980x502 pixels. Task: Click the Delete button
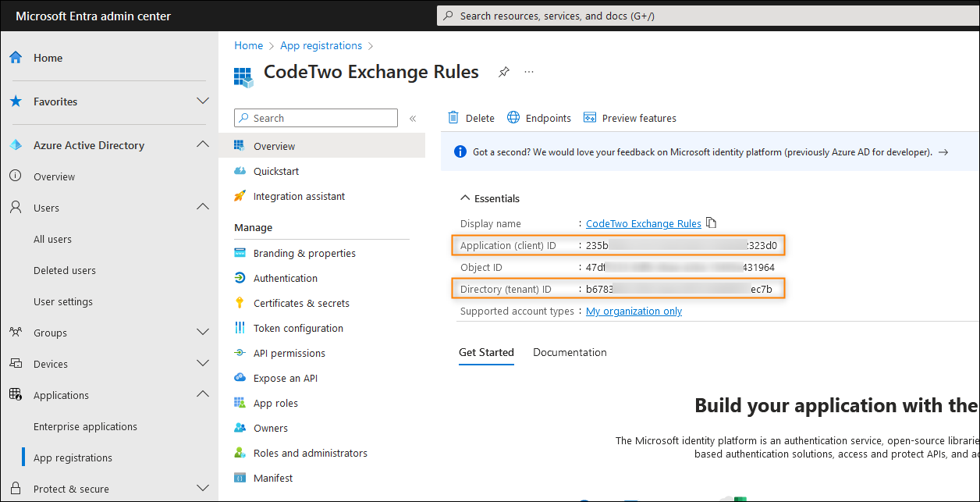(471, 118)
